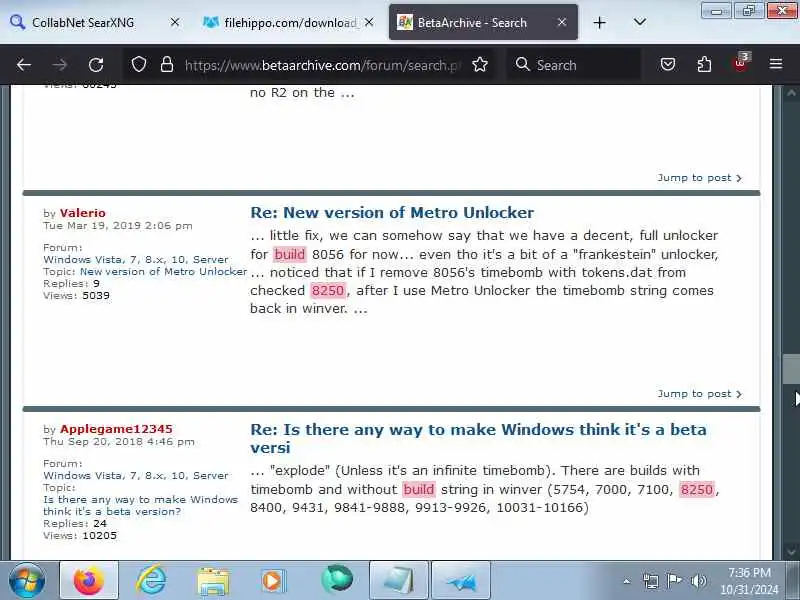This screenshot has width=800, height=600.
Task: Open topic New version of Metro Unlocker
Action: click(x=163, y=271)
